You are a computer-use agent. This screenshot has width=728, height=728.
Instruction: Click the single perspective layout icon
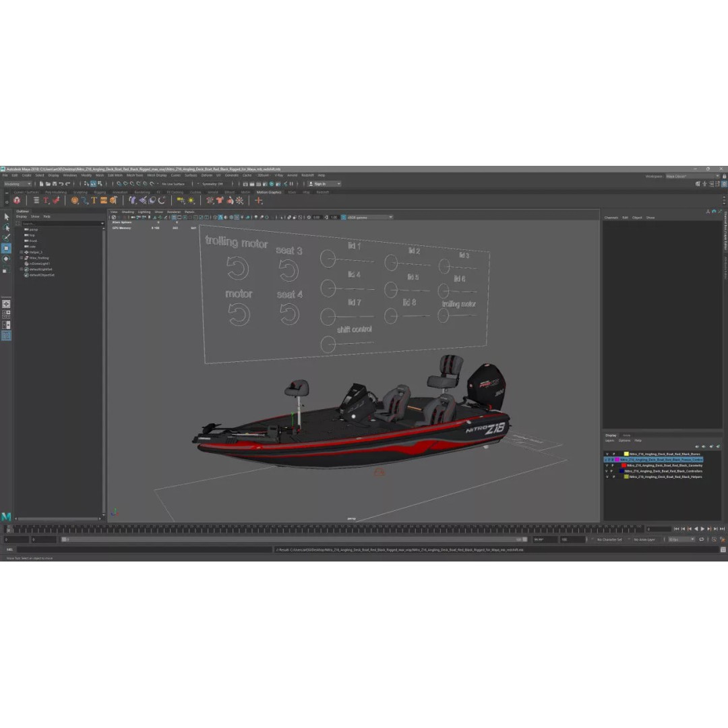6,304
